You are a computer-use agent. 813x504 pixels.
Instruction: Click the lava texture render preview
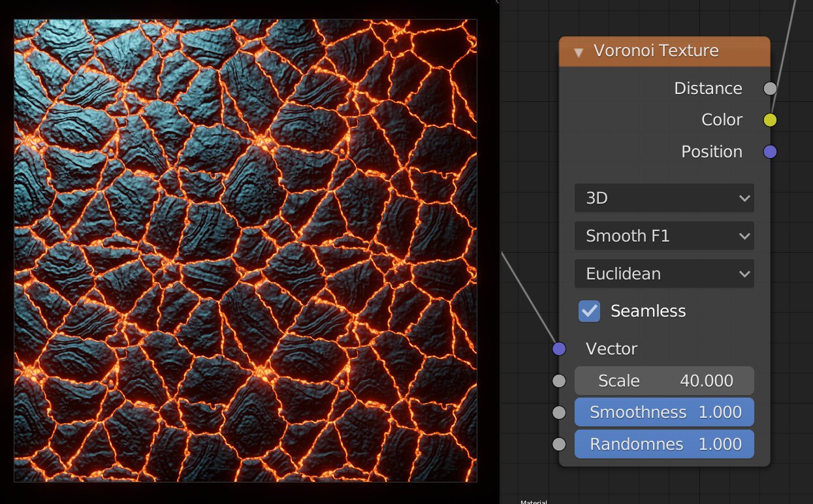[246, 251]
